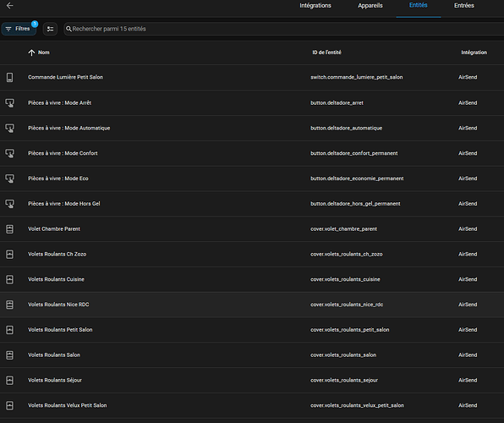Click shutter icon for Volets Roulants Cuisine
The image size is (504, 423).
click(x=9, y=279)
